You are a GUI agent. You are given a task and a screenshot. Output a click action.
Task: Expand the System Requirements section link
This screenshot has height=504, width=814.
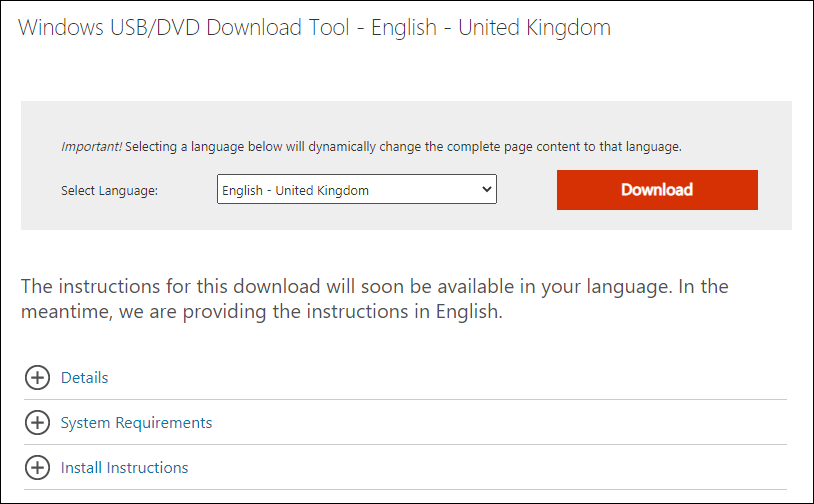136,423
